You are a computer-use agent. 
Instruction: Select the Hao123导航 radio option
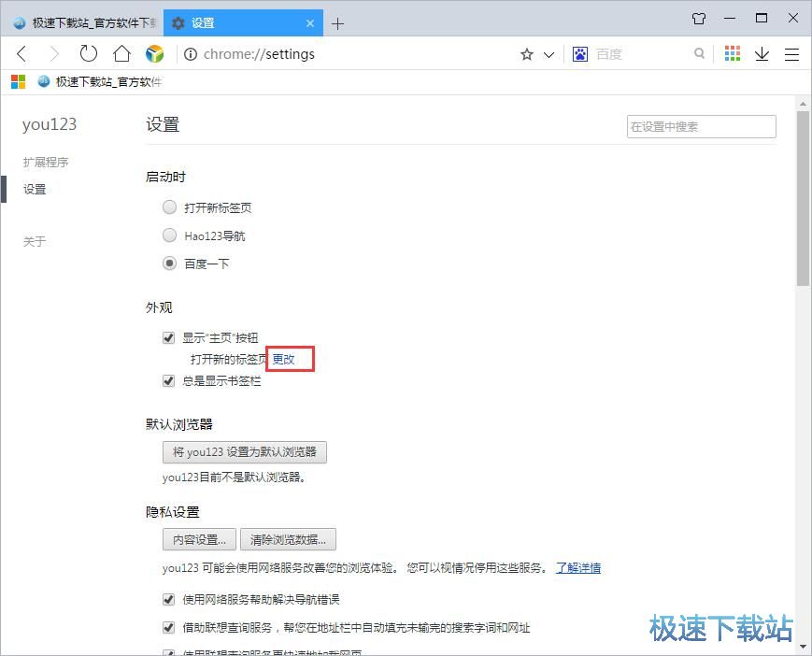pos(169,235)
